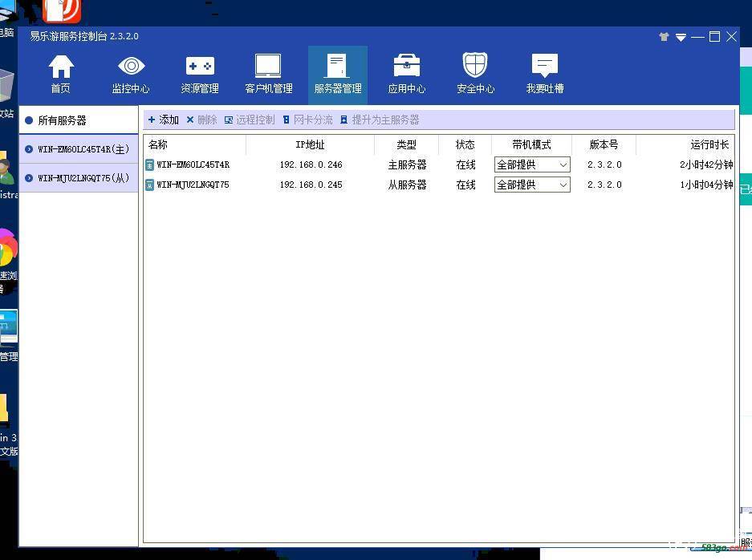Screen dimensions: 752x560
Task: Click 1小时04分钟 runtime cell
Action: click(706, 185)
